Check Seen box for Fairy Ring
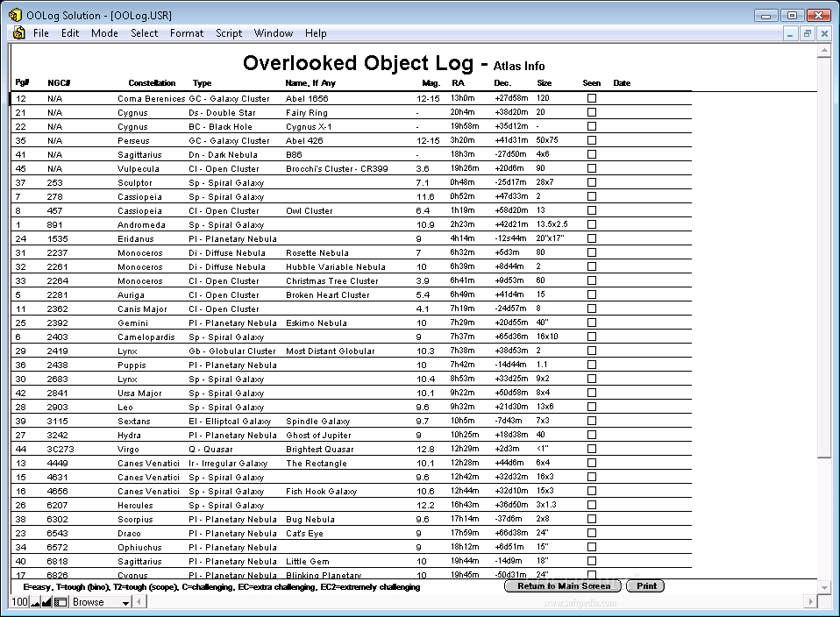Image resolution: width=840 pixels, height=617 pixels. [592, 112]
